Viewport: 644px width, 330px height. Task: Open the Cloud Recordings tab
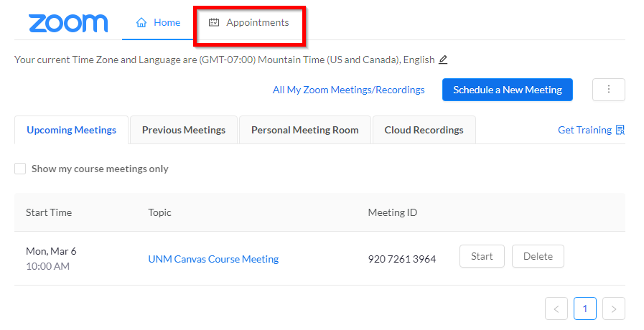424,131
